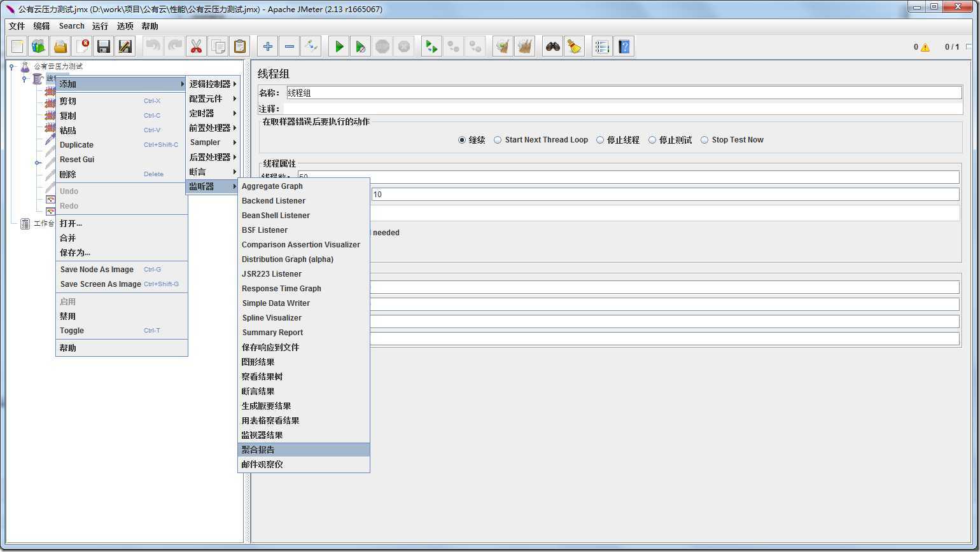Select the 停止线程 radio button
Screen dimensions: 980x552
600,140
